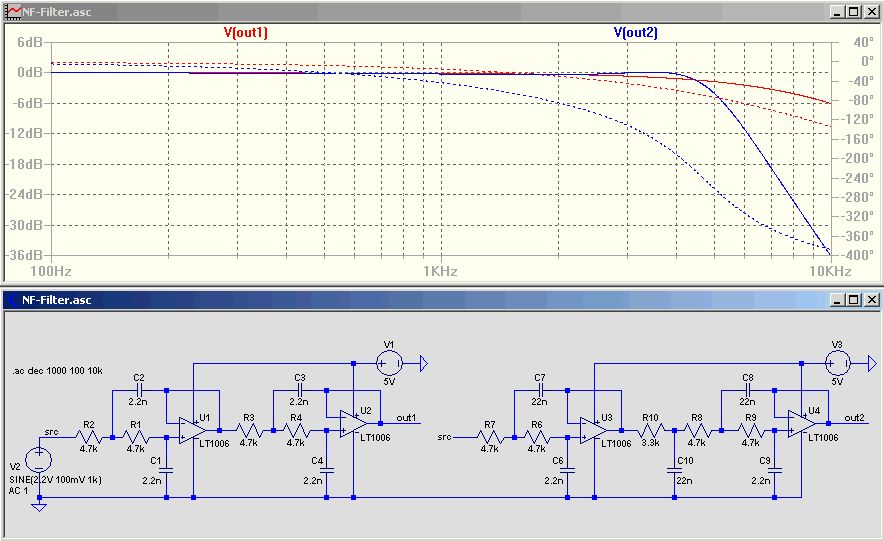
Task: Pick the C4 capacitor symbol
Action: pyautogui.click(x=326, y=471)
